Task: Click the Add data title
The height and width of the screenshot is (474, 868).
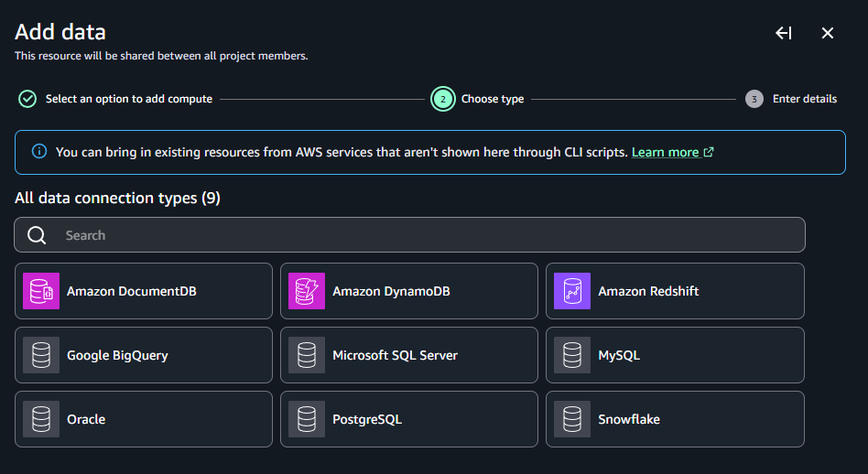Action: click(x=60, y=32)
